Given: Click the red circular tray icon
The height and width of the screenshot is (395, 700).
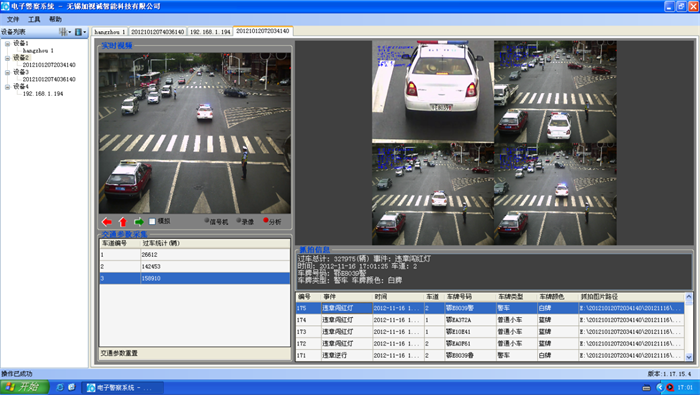Looking at the screenshot, I should (670, 387).
